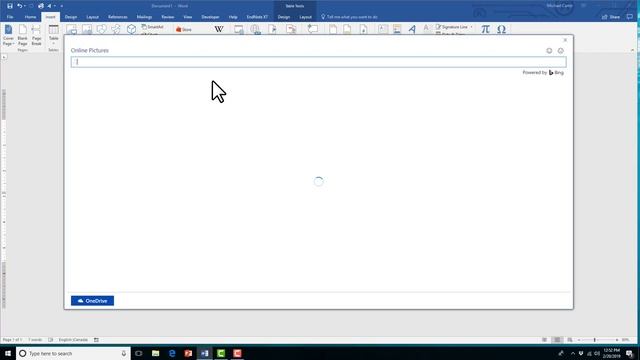Launch Microsoft Edge from the taskbar

(172, 353)
